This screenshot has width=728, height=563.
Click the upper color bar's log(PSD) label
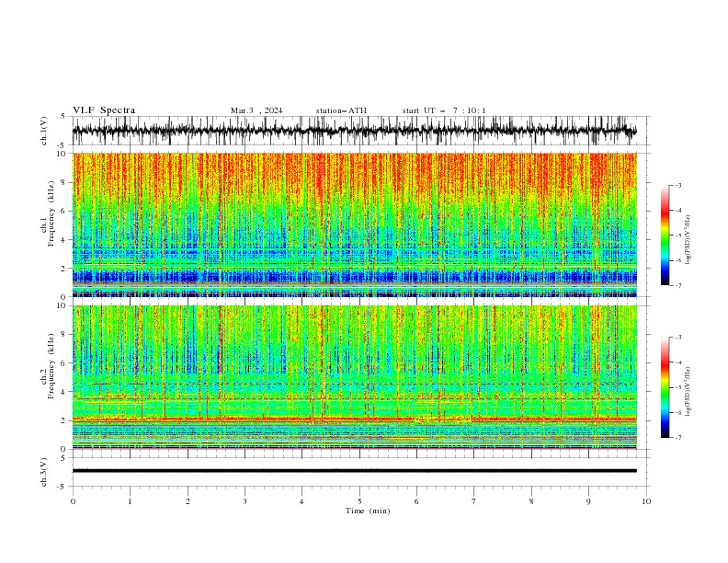click(688, 240)
